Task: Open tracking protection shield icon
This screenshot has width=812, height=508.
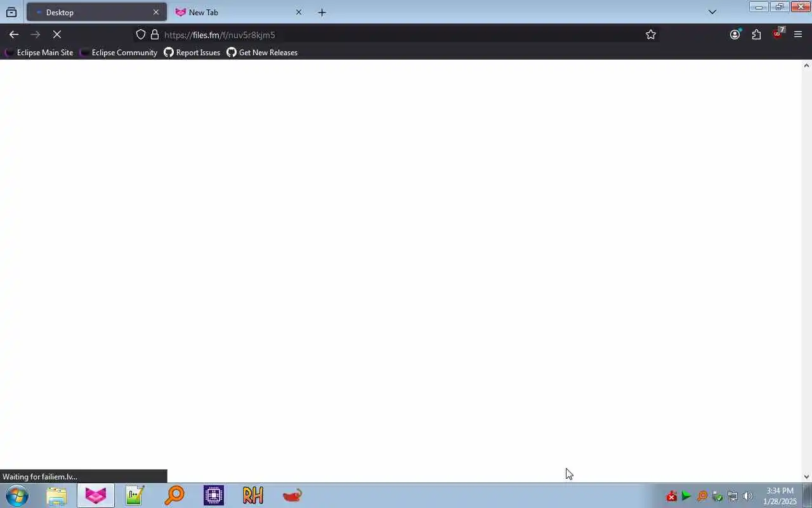Action: 141,34
